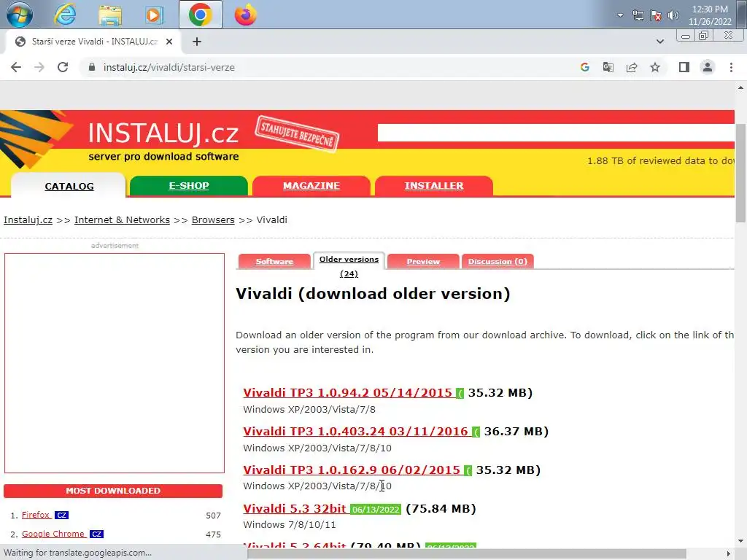Click the horizontal scrollbar right arrow
Image resolution: width=747 pixels, height=560 pixels.
[729, 554]
